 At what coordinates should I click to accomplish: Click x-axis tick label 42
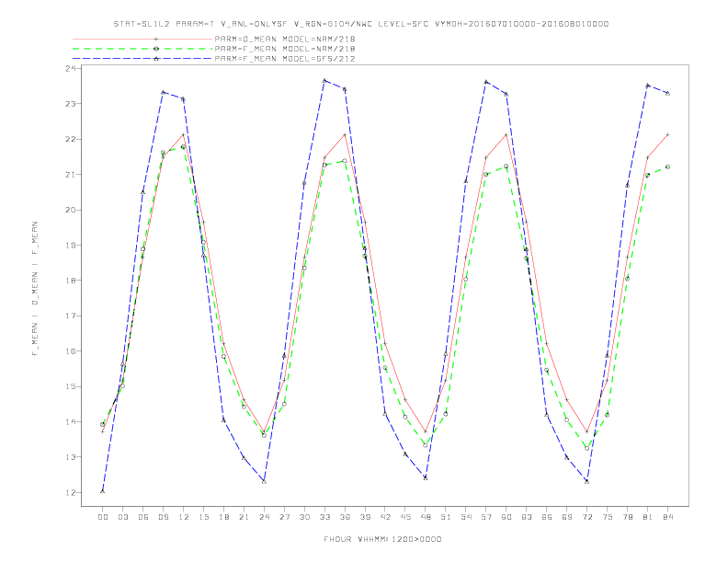pyautogui.click(x=385, y=517)
